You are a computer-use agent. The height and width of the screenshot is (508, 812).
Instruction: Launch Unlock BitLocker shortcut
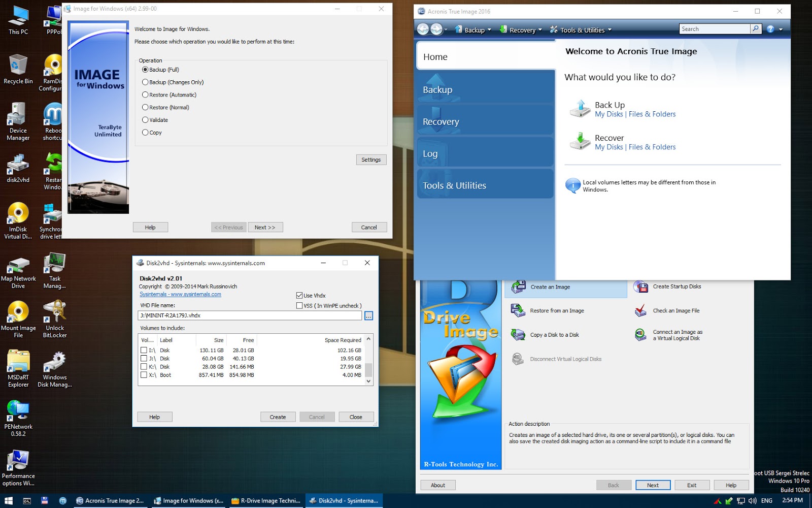coord(55,320)
